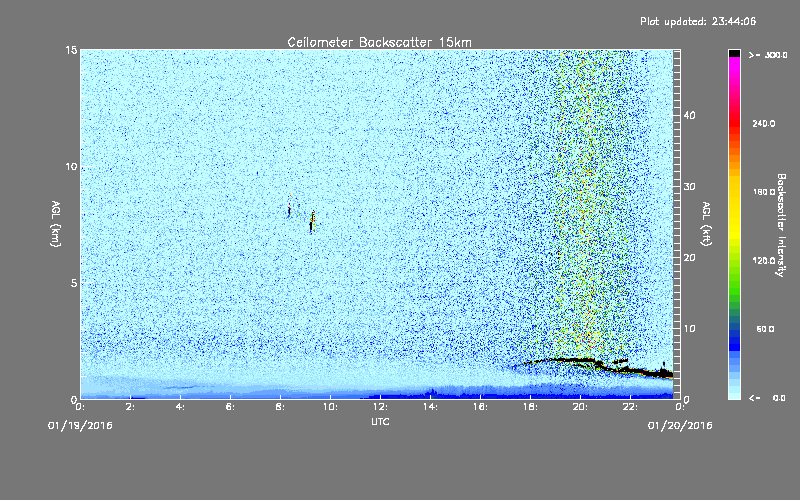This screenshot has width=800, height=500.
Task: Click the right axis label "AGL (kft)"
Action: 706,223
